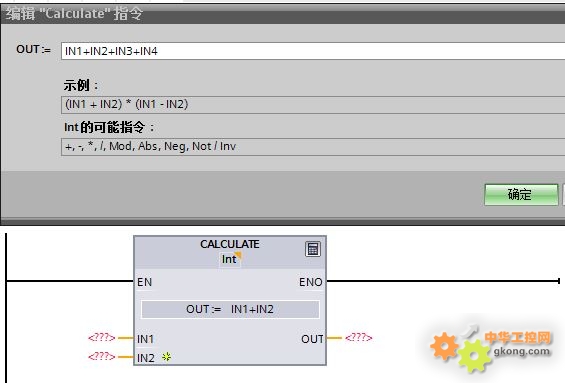Click the IN1 pin label

click(x=145, y=339)
